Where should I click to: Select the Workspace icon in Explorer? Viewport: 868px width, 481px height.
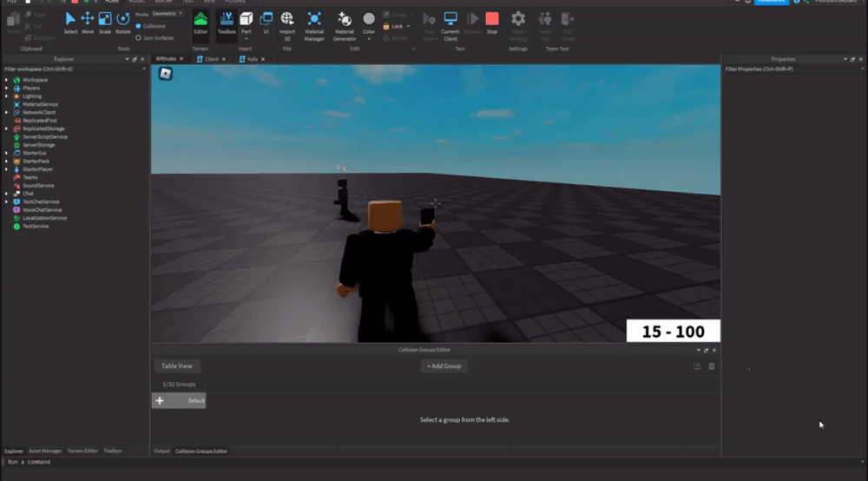coord(16,80)
